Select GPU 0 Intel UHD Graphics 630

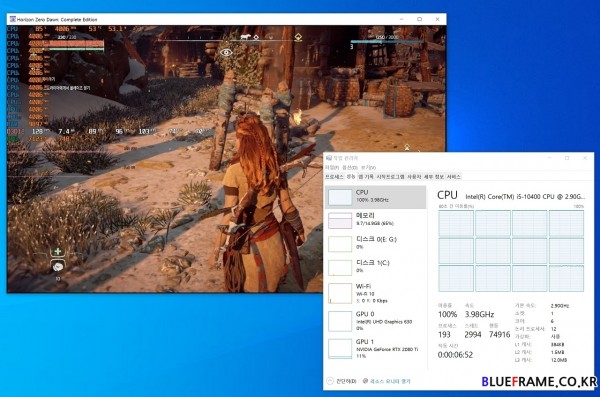coord(375,321)
